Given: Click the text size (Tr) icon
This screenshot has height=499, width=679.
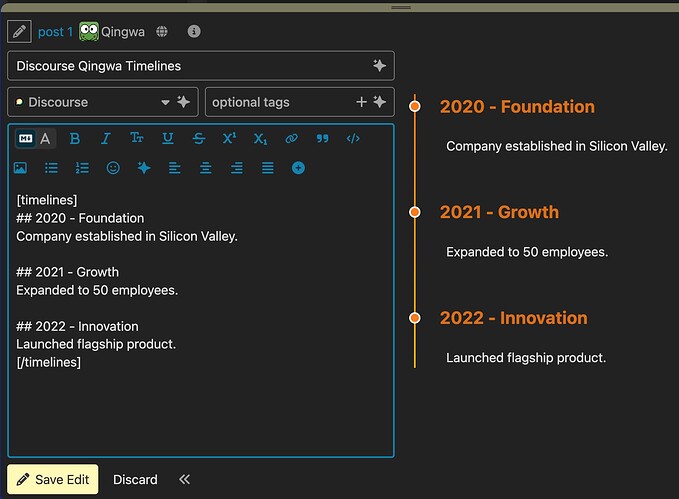Looking at the screenshot, I should click(137, 138).
